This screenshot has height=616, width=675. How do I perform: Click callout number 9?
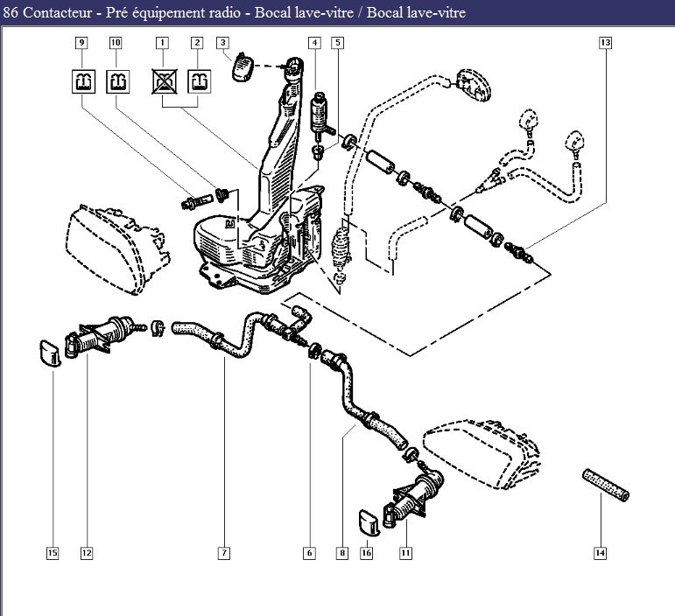coord(81,43)
